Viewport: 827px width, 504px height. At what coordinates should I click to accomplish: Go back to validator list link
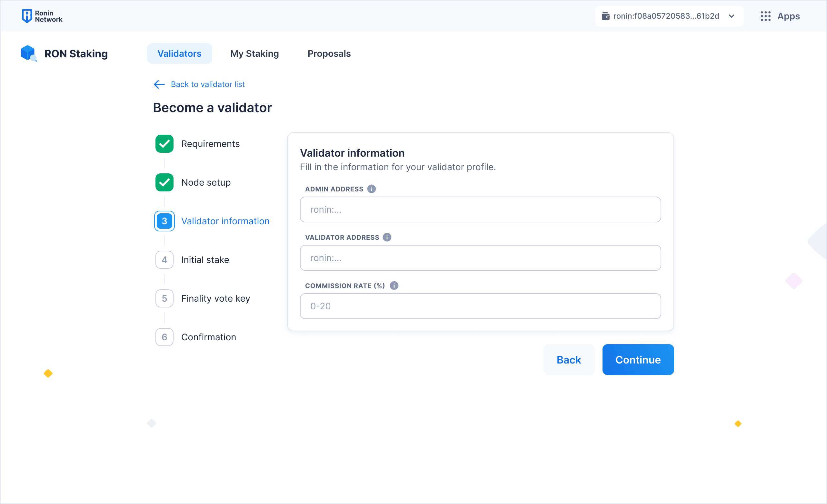[x=208, y=84]
